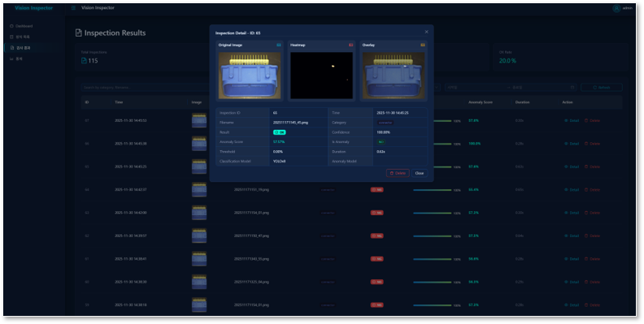Click the connector category tag in dialog

click(385, 123)
